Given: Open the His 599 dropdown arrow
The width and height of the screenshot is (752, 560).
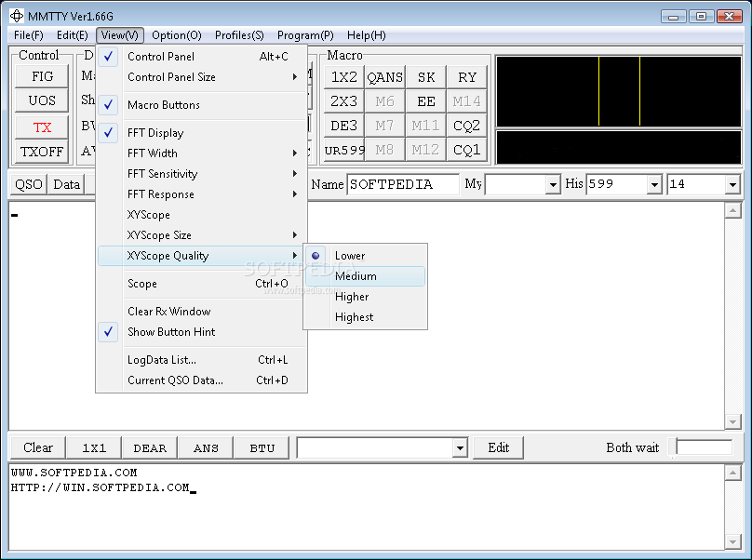Looking at the screenshot, I should 654,184.
